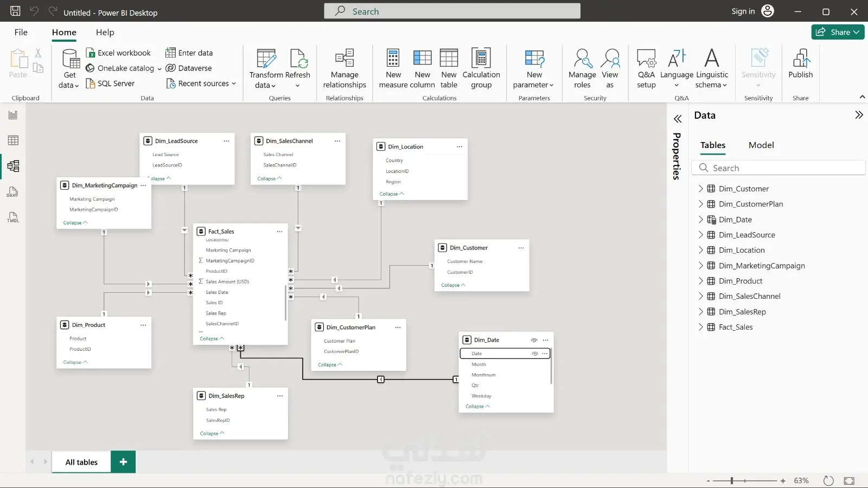Viewport: 868px width, 488px height.
Task: Collapse the Dim_SalesRep table card
Action: (212, 433)
